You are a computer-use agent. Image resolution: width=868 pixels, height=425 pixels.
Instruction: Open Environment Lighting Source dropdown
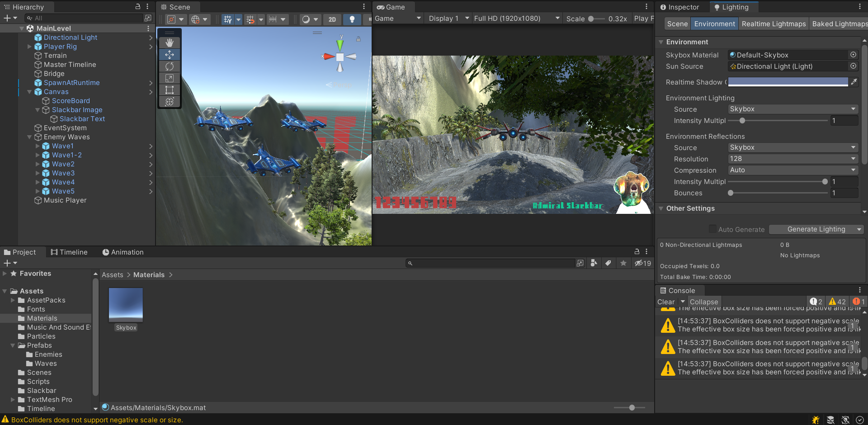tap(793, 109)
